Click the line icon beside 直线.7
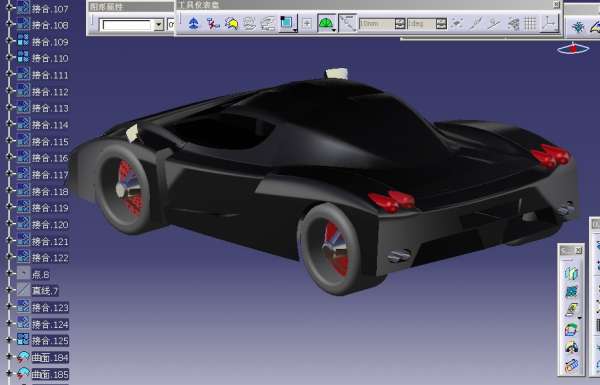Screen dimensions: 600x385 pyautogui.click(x=23, y=290)
